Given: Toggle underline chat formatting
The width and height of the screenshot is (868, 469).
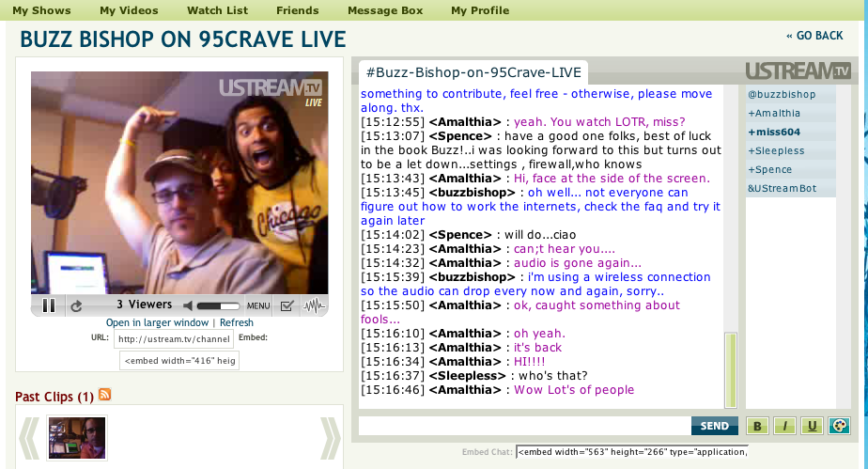Looking at the screenshot, I should [812, 426].
